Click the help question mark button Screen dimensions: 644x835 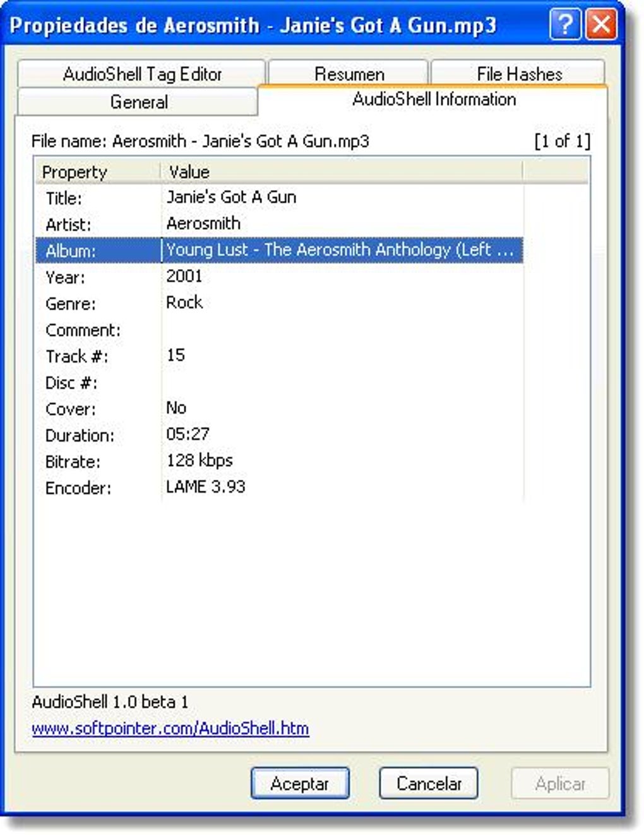click(x=565, y=25)
